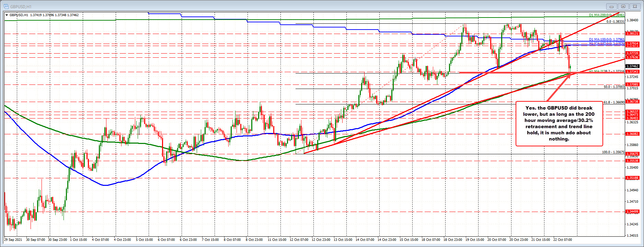
Task: Select the D1 MA:200 indicator label
Action: pos(606,15)
